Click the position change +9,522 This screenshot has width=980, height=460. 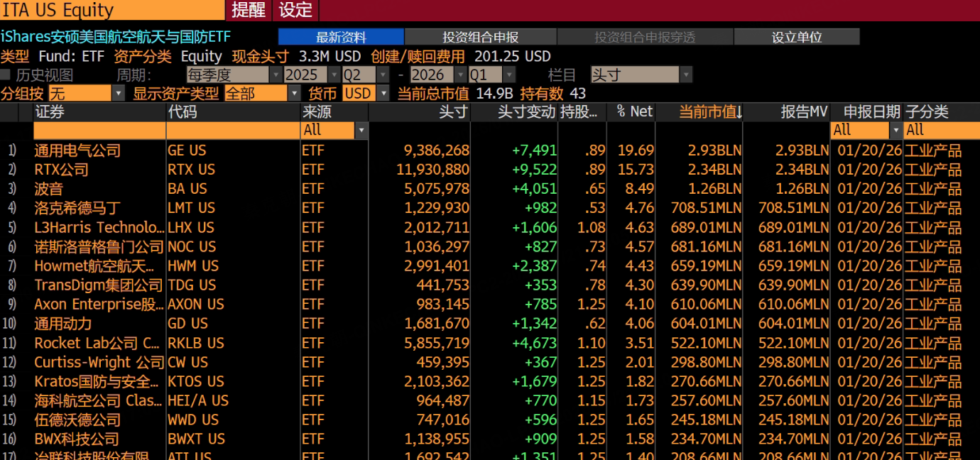point(534,170)
